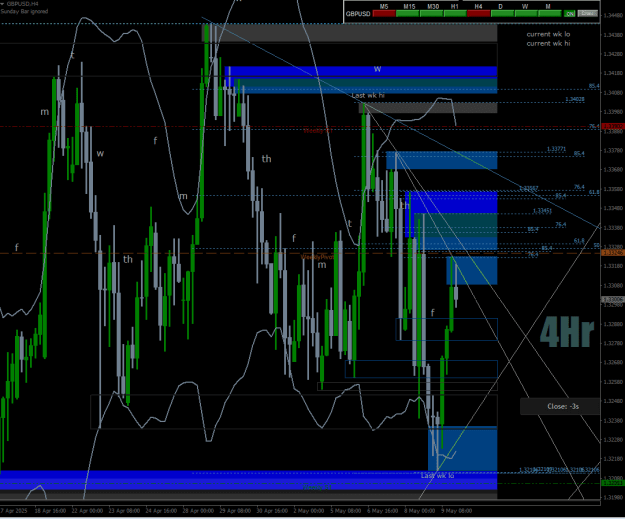Image resolution: width=625 pixels, height=519 pixels.
Task: Click the gray Draw button beside ON
Action: tap(588, 14)
